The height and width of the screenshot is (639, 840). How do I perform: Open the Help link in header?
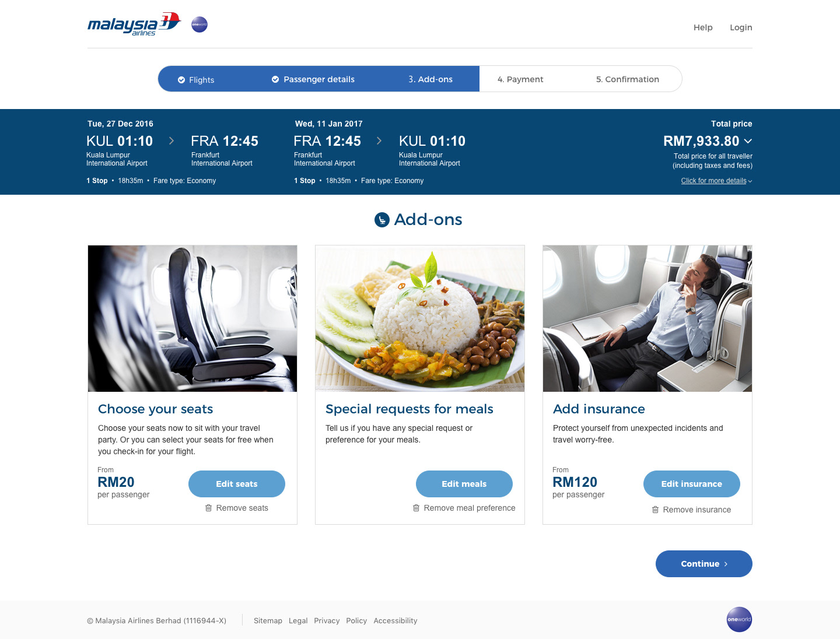coord(703,27)
